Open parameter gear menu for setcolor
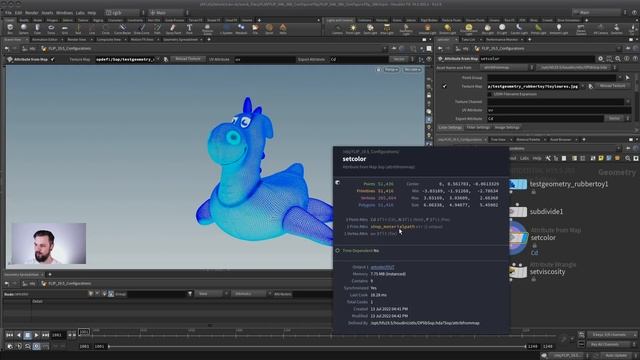Image resolution: width=640 pixels, height=360 pixels. (x=600, y=59)
